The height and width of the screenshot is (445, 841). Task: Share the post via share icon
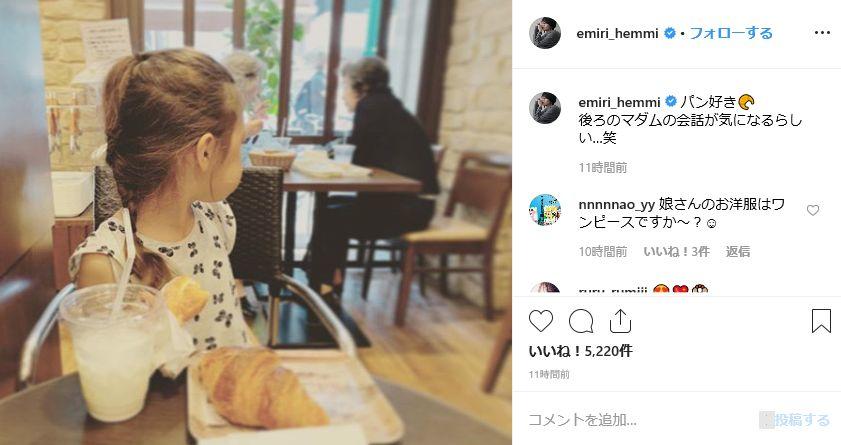coord(620,321)
